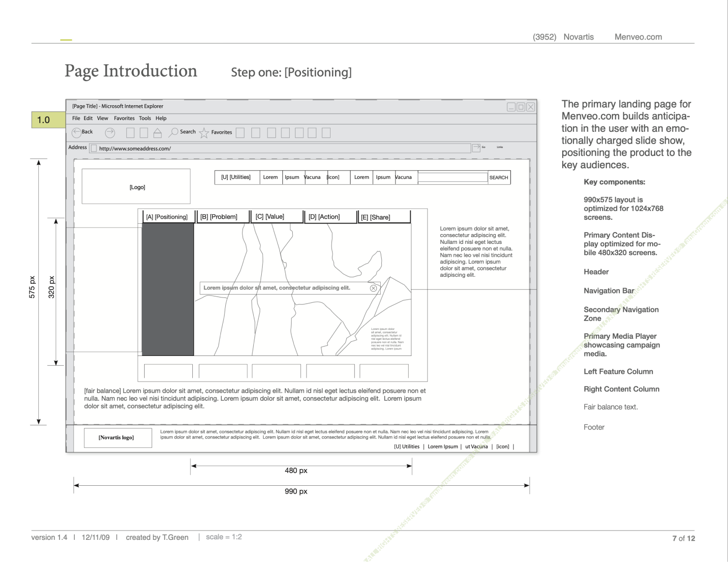Image resolution: width=728 pixels, height=562 pixels.
Task: Click the footer [U] Utilities link
Action: [407, 447]
